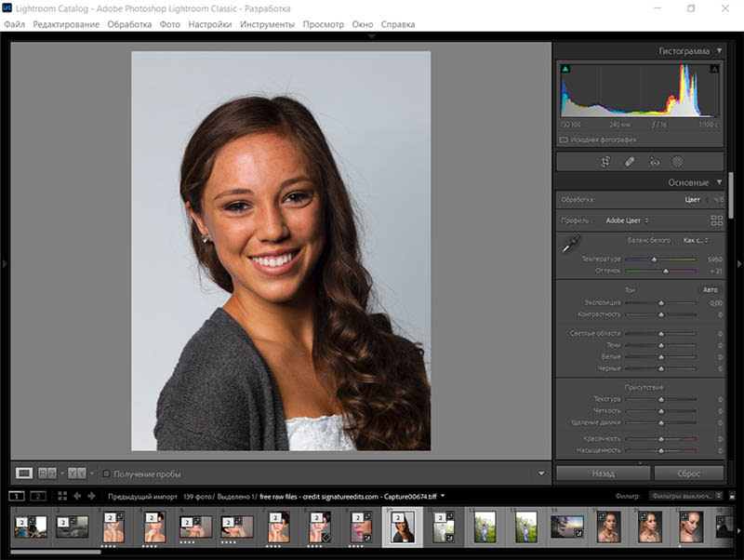744x560 pixels.
Task: Toggle shadow clipping indicator in histogram
Action: click(x=565, y=69)
